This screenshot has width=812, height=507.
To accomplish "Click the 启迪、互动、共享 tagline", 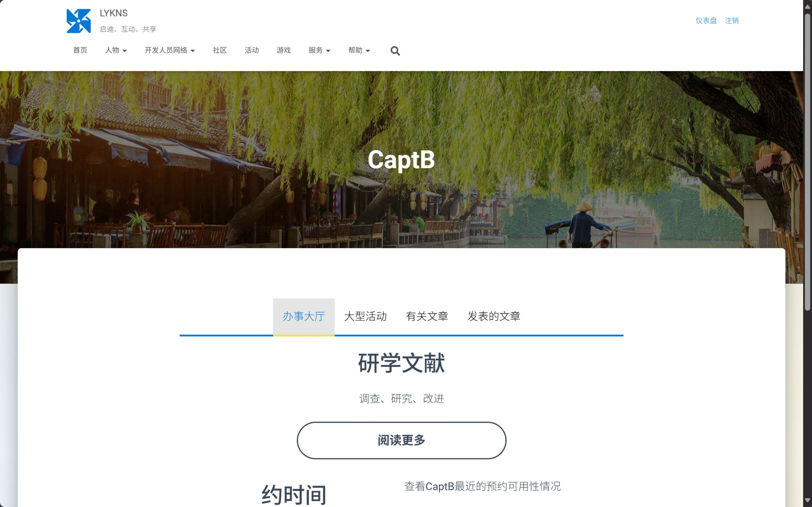I will (x=128, y=29).
